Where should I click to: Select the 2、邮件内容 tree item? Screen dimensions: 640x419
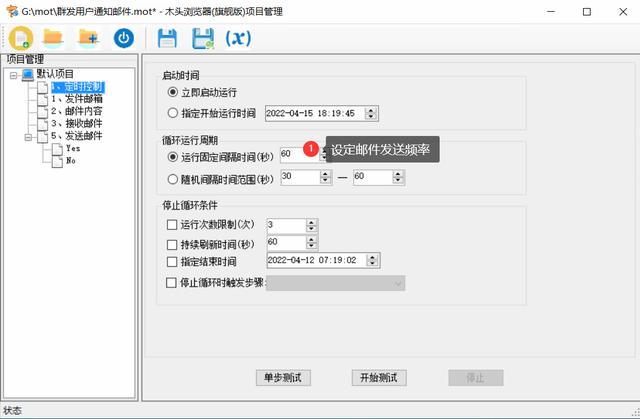click(x=76, y=111)
